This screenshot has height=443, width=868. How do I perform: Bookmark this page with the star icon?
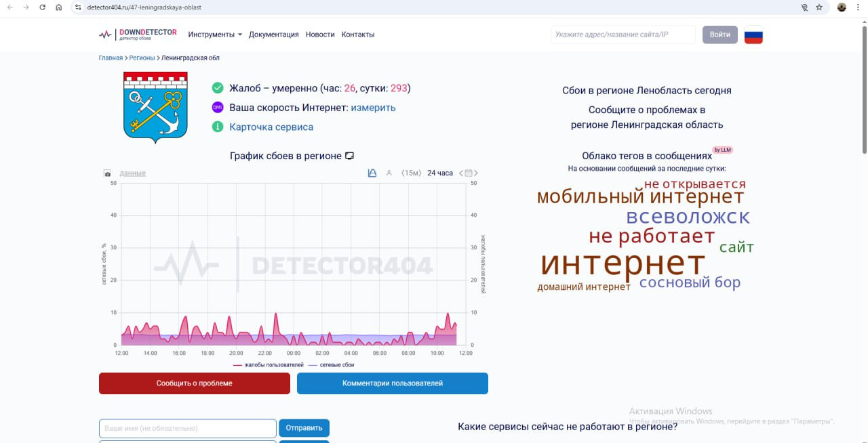(819, 7)
